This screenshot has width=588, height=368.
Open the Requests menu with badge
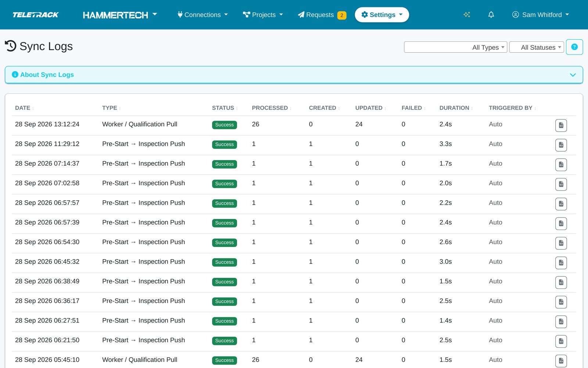coord(322,15)
